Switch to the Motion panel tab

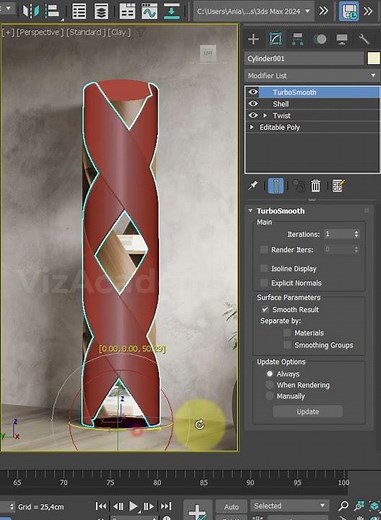[x=320, y=39]
